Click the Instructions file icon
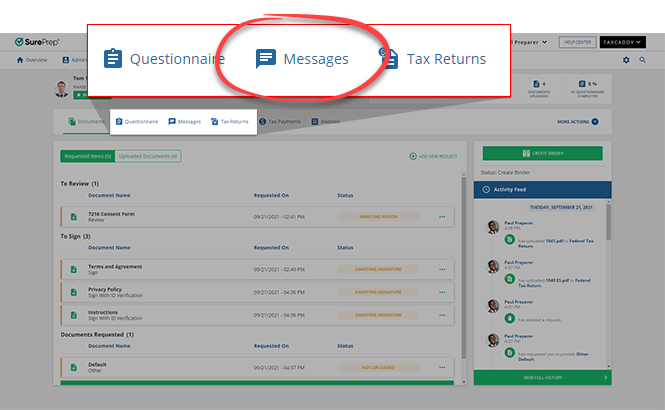This screenshot has height=410, width=665. click(x=74, y=315)
